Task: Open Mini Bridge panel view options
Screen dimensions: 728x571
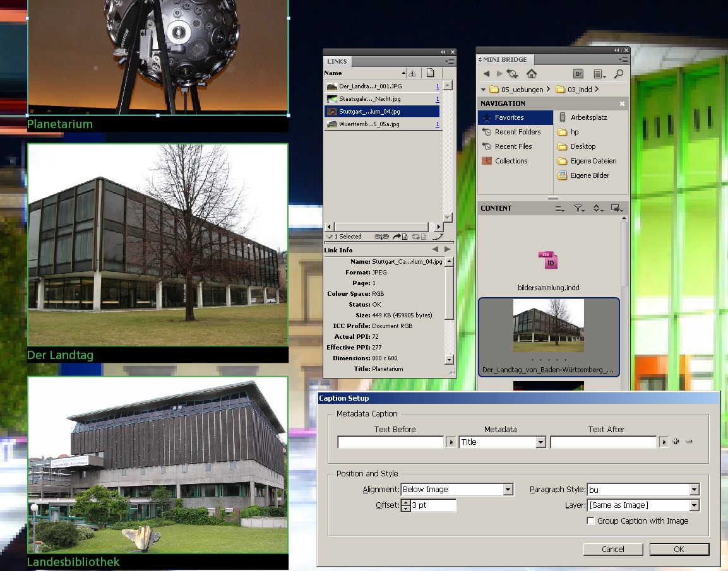Action: pyautogui.click(x=600, y=74)
